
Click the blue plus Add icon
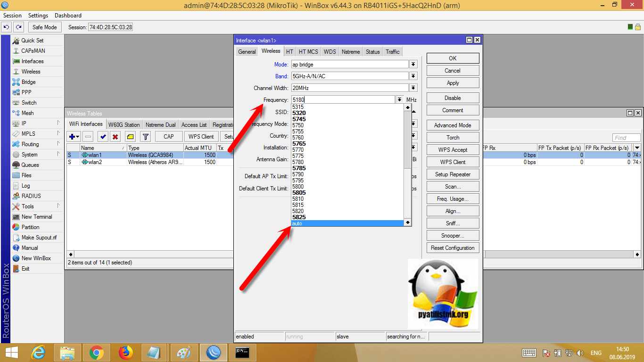point(74,137)
